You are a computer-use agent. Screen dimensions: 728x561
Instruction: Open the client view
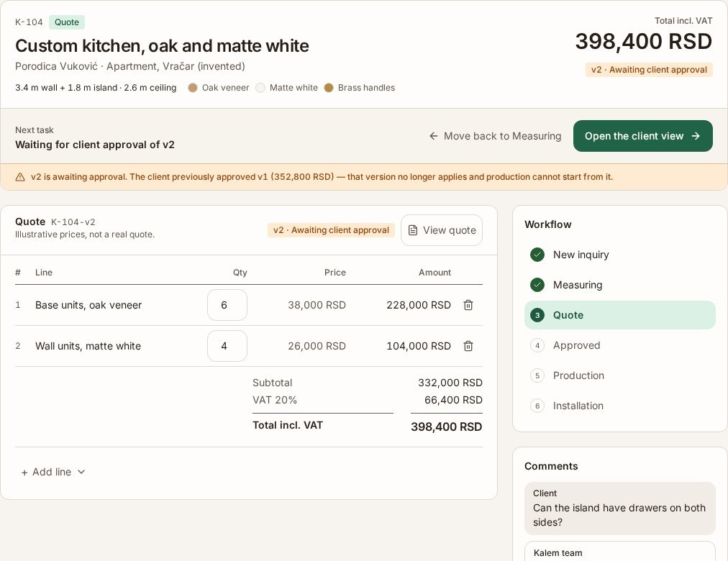(x=642, y=136)
